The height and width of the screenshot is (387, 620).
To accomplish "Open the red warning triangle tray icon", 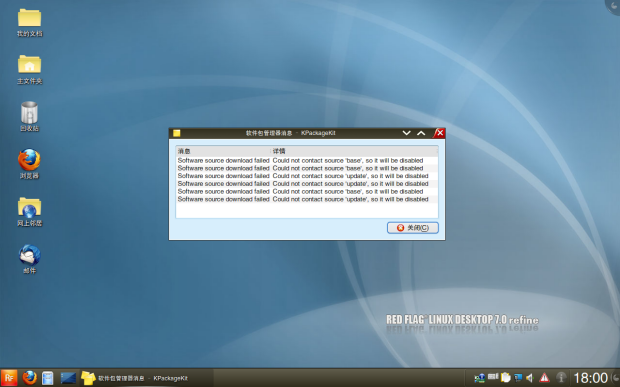I will 544,378.
